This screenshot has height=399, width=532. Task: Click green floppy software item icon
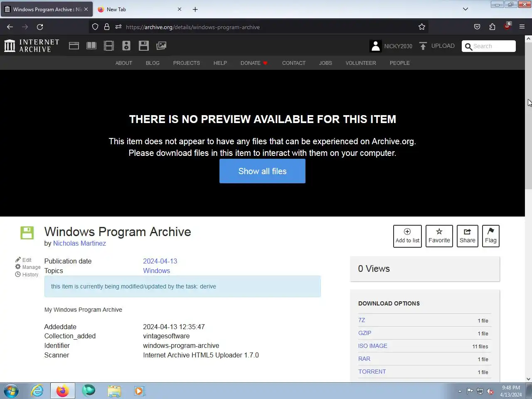pyautogui.click(x=27, y=233)
